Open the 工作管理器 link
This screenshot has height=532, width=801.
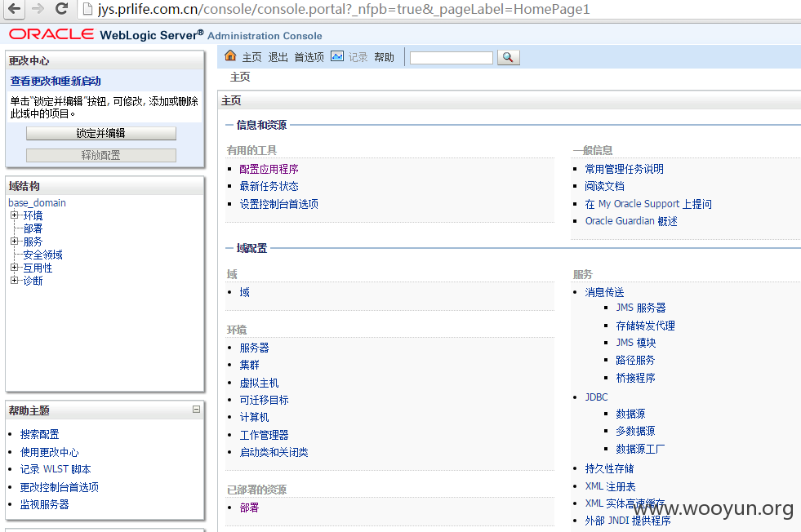264,434
